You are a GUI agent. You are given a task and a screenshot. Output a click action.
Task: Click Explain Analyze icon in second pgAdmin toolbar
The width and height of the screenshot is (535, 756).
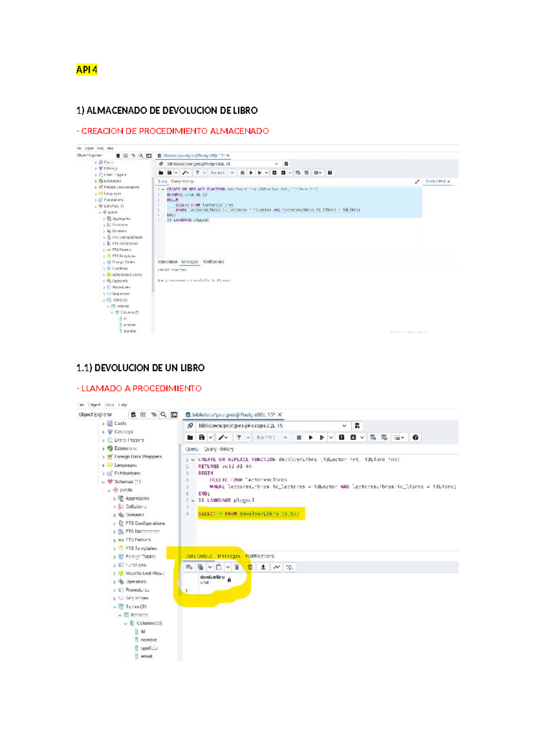point(353,437)
